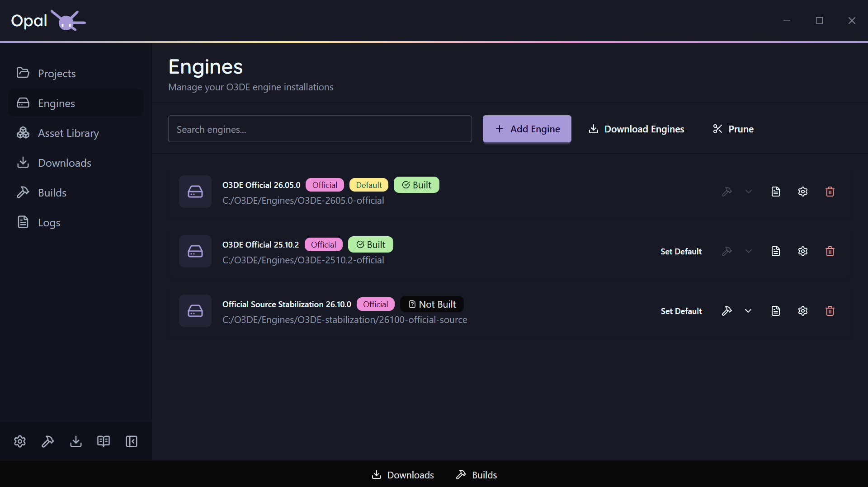The height and width of the screenshot is (487, 868).
Task: Open the Logs page
Action: click(75, 222)
